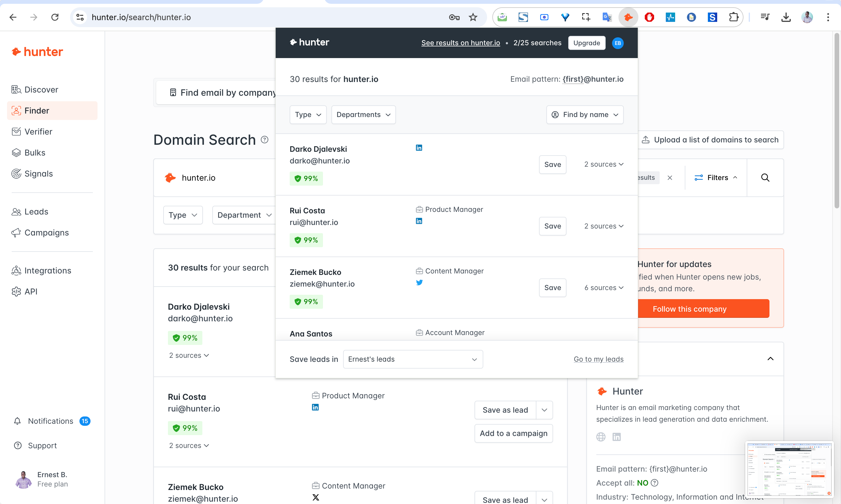
Task: Open the Extensions puzzle piece menu
Action: point(733,17)
